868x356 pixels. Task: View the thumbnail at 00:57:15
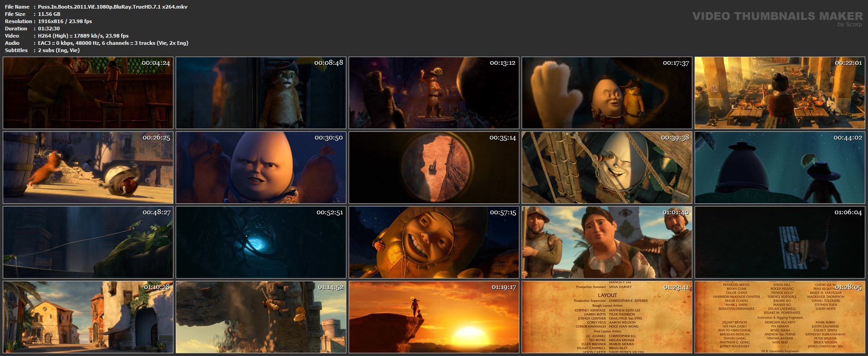click(x=434, y=242)
